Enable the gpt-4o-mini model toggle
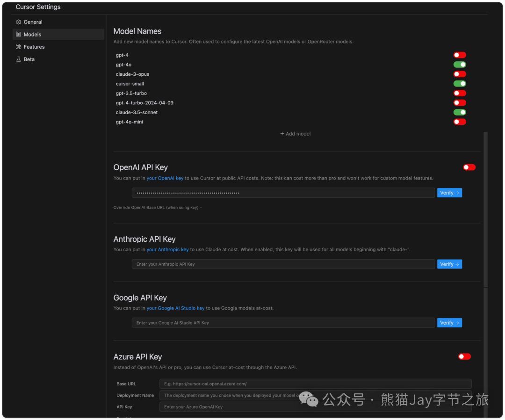The width and height of the screenshot is (505, 420). (x=459, y=122)
